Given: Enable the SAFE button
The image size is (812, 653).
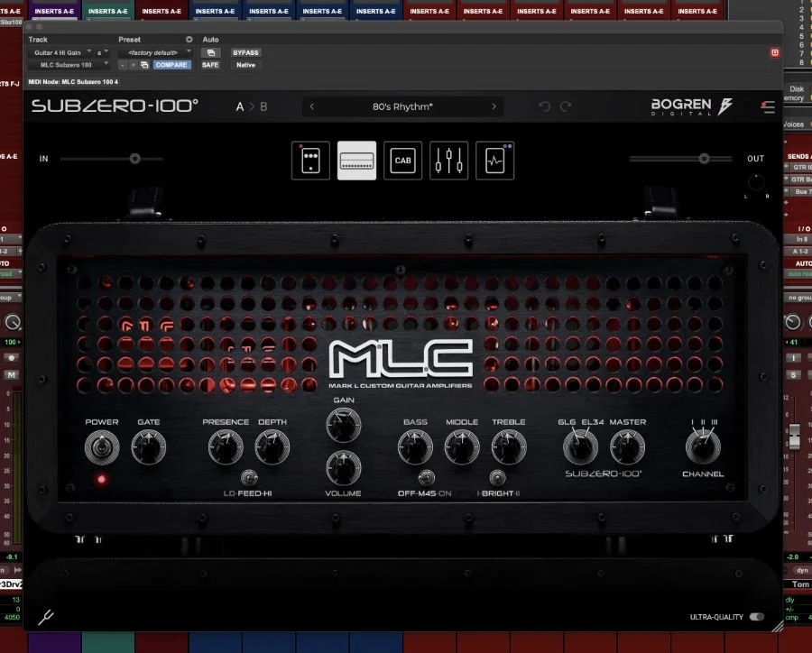Looking at the screenshot, I should point(210,65).
